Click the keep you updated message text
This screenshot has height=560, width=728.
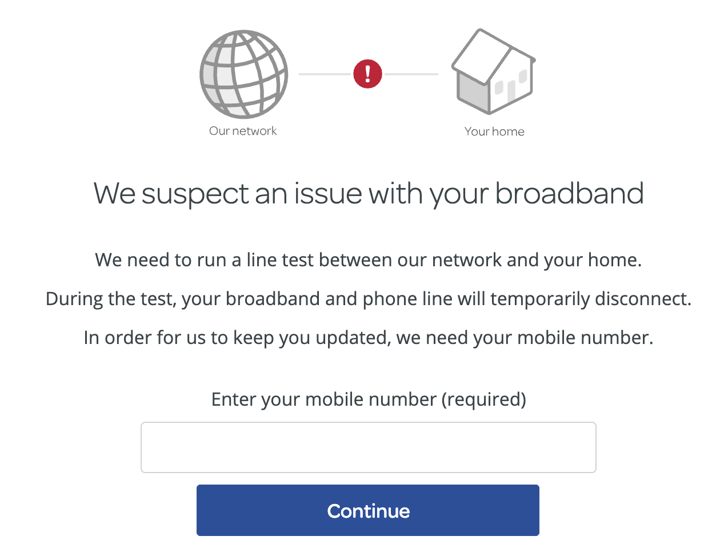368,337
